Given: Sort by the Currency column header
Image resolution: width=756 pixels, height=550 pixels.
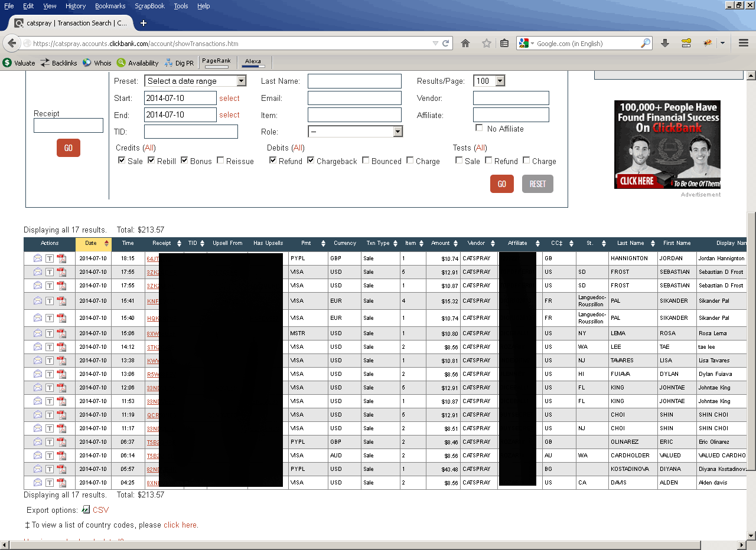Looking at the screenshot, I should click(345, 243).
